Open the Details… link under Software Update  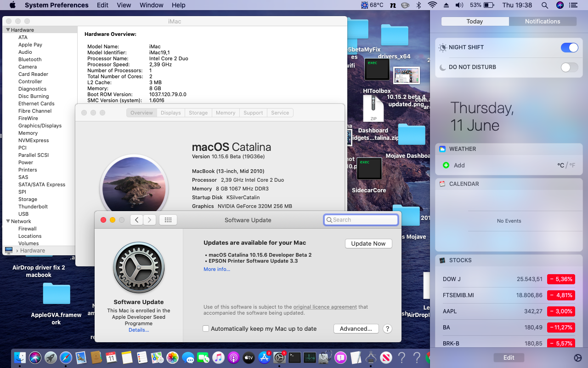click(139, 330)
